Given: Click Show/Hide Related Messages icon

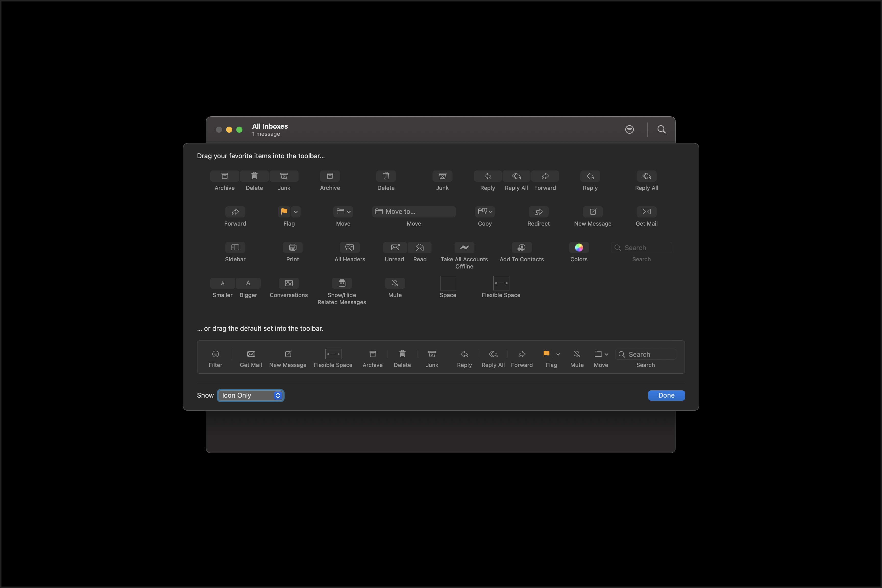Looking at the screenshot, I should (342, 283).
